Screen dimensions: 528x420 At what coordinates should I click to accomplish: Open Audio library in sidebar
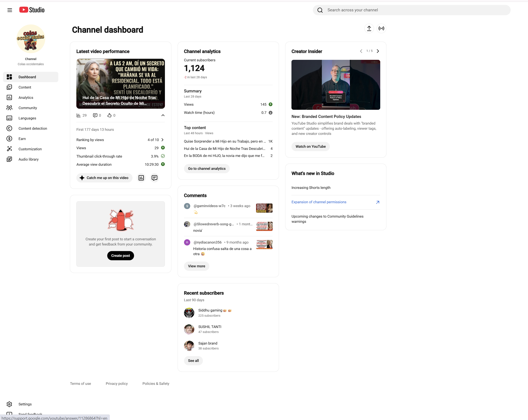coord(31,159)
